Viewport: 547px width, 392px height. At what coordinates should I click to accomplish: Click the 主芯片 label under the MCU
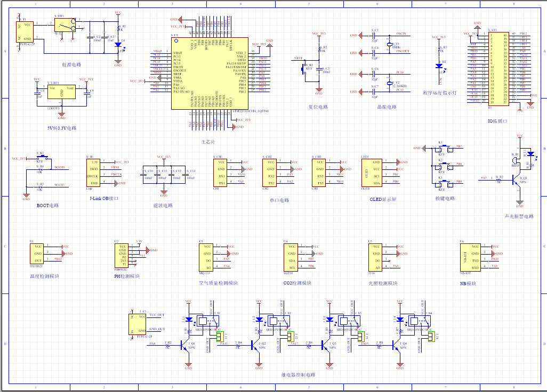(208, 142)
